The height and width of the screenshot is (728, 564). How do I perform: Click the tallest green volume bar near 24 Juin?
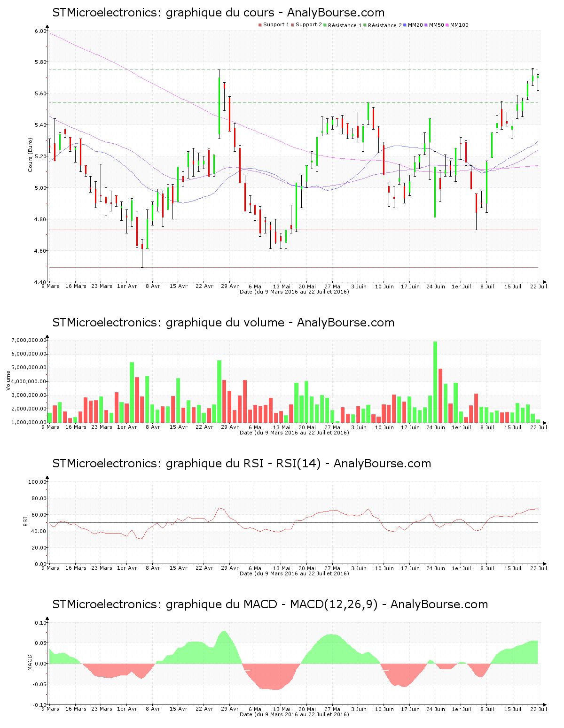pos(435,382)
